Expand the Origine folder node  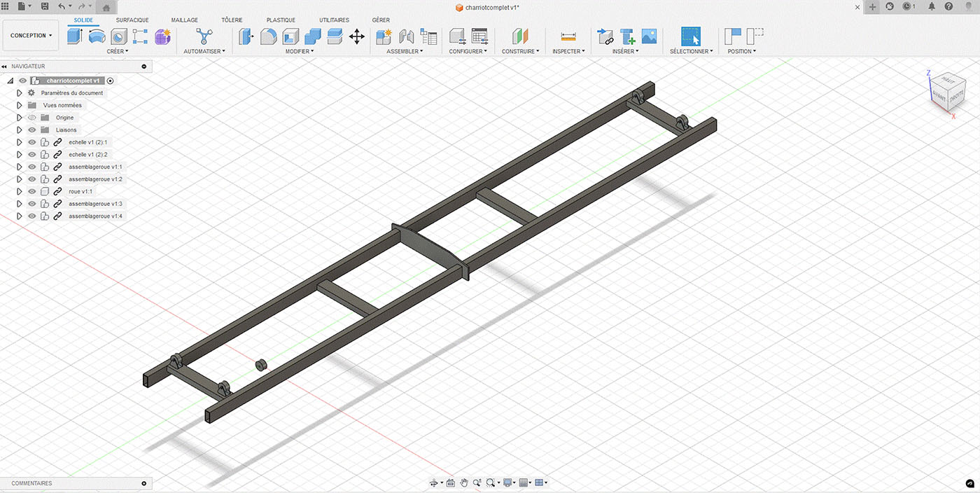coord(20,118)
